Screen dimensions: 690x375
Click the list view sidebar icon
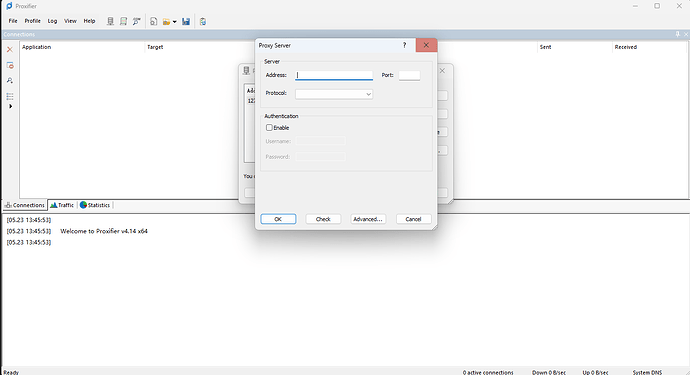pyautogui.click(x=10, y=96)
